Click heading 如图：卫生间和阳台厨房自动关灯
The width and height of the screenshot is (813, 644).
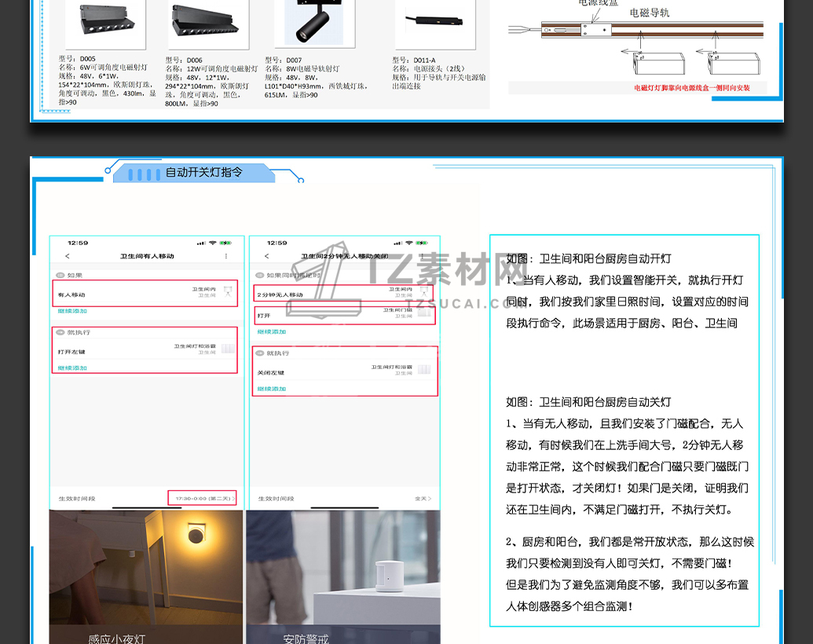point(588,402)
